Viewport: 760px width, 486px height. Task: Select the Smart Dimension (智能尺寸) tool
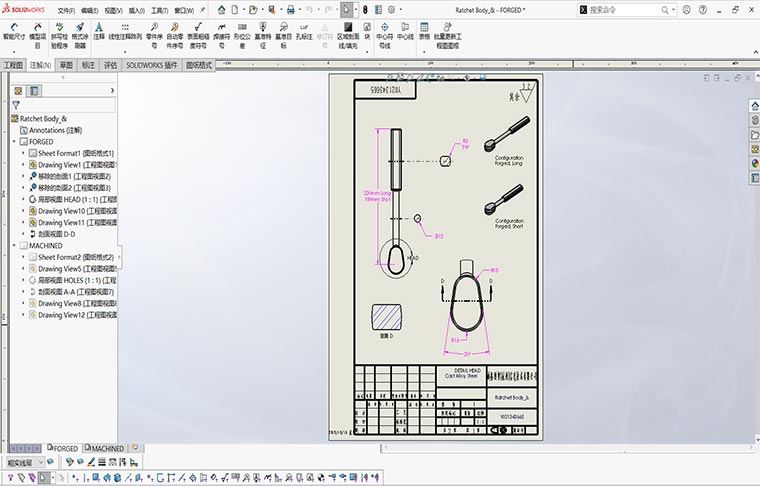pos(14,30)
